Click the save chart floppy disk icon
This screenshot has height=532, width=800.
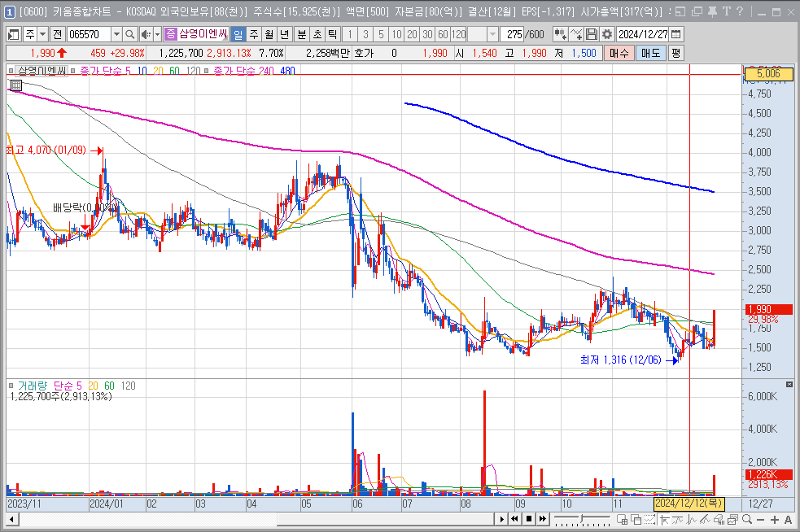[592, 34]
